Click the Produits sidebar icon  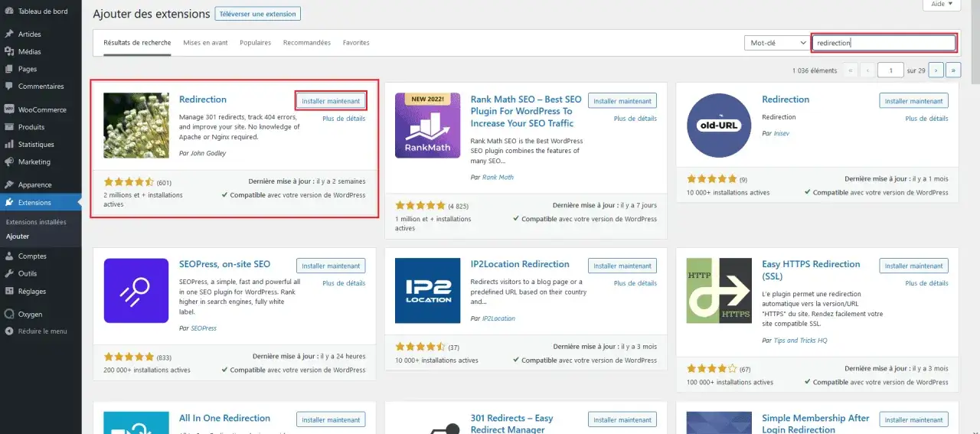[9, 127]
